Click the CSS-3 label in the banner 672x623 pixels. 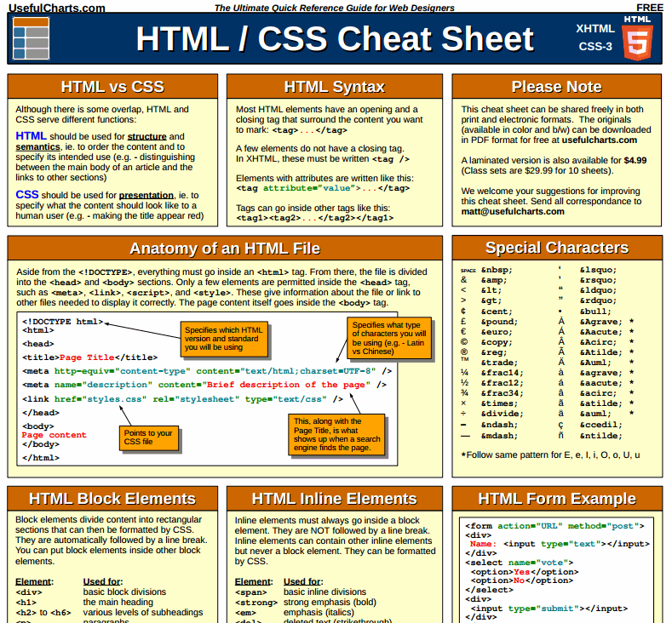pos(595,46)
